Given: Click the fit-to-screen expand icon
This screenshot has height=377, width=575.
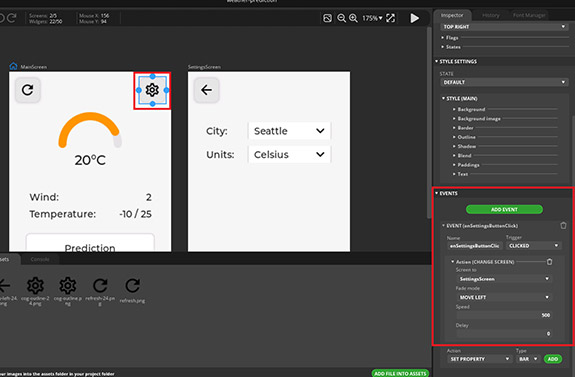Looking at the screenshot, I should click(391, 18).
